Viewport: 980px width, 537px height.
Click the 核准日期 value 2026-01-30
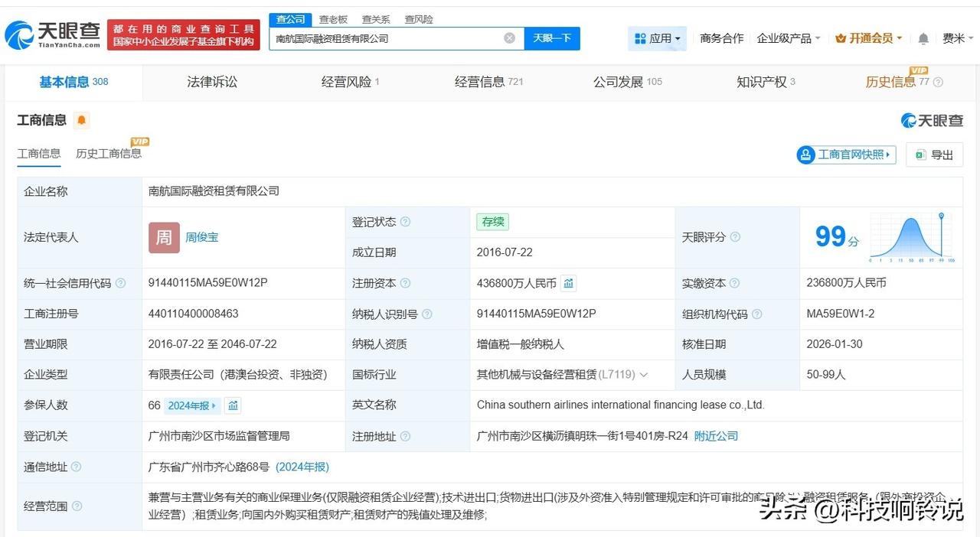click(835, 344)
